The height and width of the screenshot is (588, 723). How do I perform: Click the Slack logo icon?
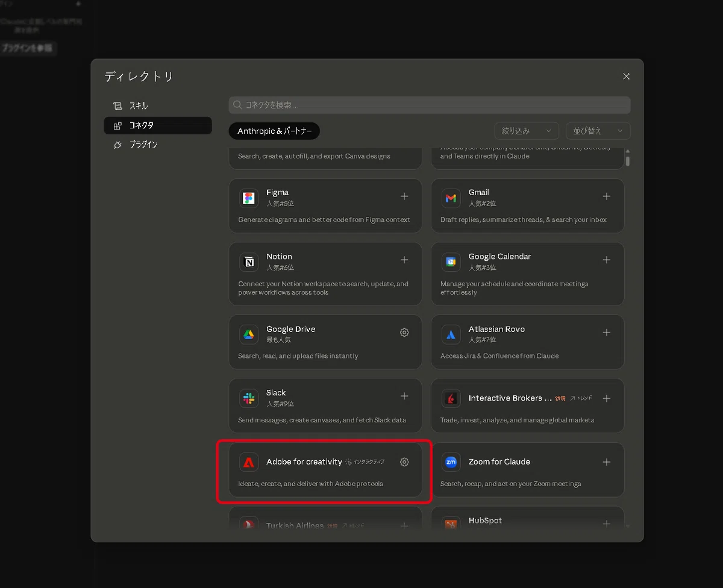point(249,398)
